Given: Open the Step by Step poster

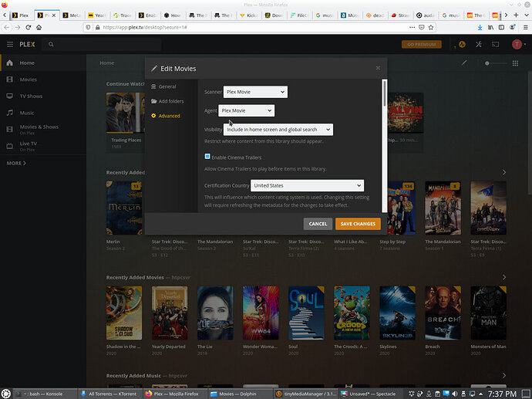Looking at the screenshot, I should 402,208.
